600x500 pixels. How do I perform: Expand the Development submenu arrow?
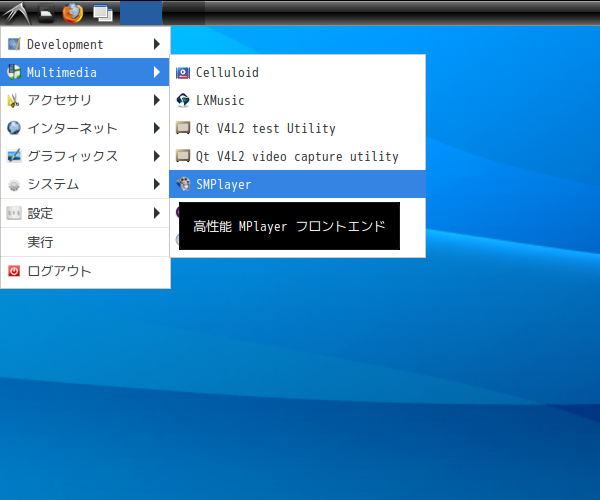(x=157, y=44)
